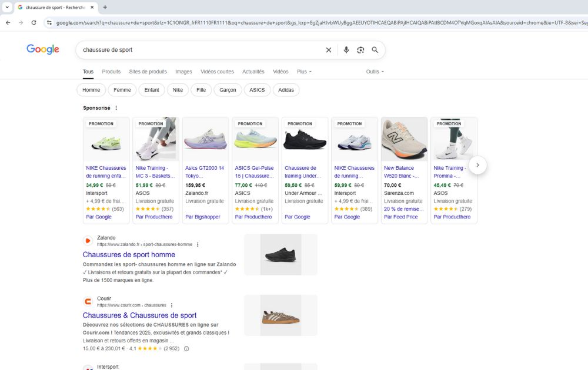The width and height of the screenshot is (588, 370).
Task: Show next sponsored products with arrow
Action: [x=477, y=165]
